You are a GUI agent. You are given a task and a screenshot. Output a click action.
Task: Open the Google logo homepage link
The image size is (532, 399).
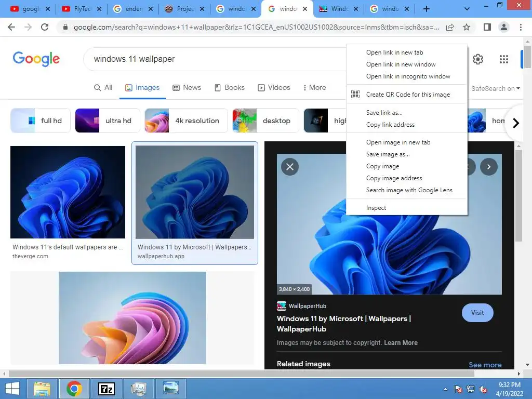coord(36,59)
